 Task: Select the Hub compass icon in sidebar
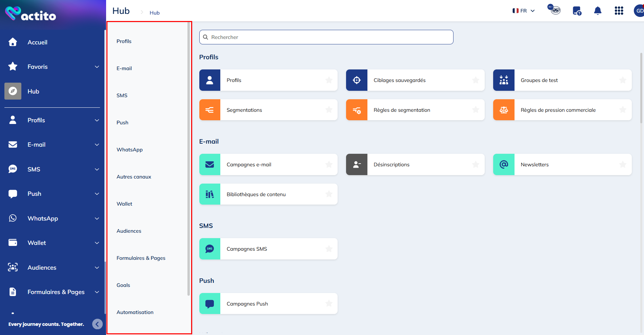click(13, 91)
